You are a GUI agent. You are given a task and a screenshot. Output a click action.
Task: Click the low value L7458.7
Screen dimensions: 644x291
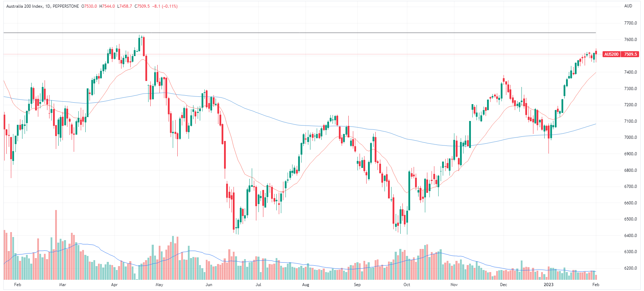tap(125, 6)
